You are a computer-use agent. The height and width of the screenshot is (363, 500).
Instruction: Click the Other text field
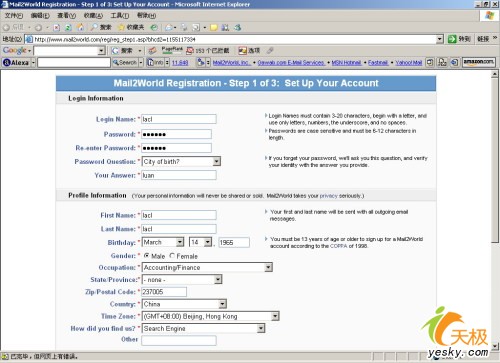coord(179,340)
